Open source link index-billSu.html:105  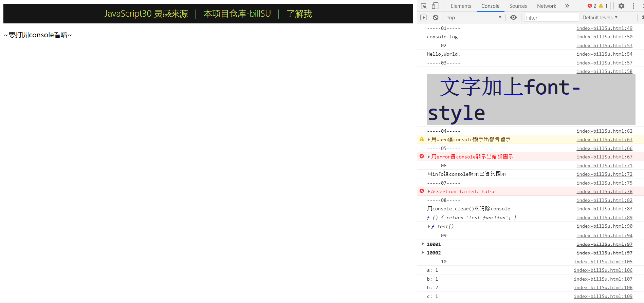tap(603, 262)
